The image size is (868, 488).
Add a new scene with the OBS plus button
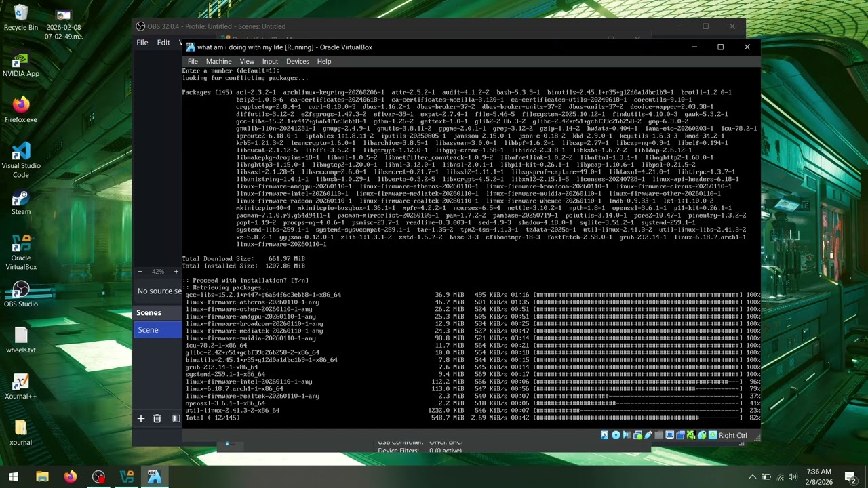tap(141, 419)
